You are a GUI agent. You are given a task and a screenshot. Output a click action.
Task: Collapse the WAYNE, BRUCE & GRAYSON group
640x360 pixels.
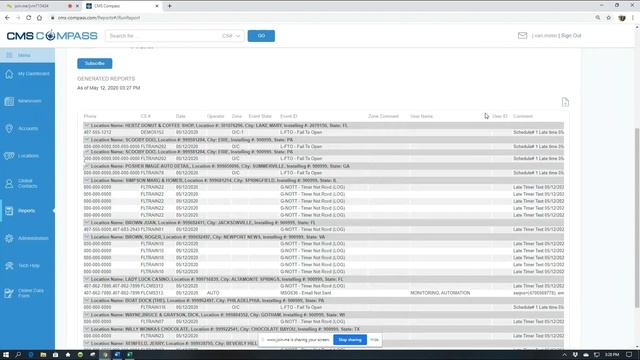86,314
